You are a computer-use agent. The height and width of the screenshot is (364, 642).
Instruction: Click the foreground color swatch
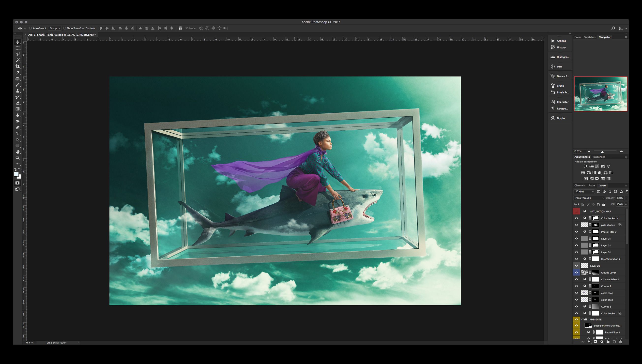tap(16, 174)
